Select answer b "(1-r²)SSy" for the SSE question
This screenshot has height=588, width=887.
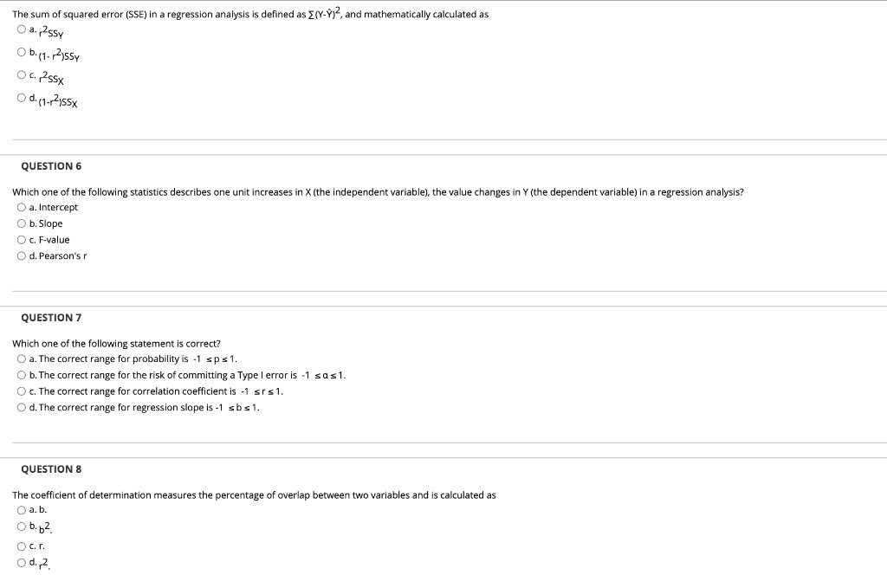(20, 52)
